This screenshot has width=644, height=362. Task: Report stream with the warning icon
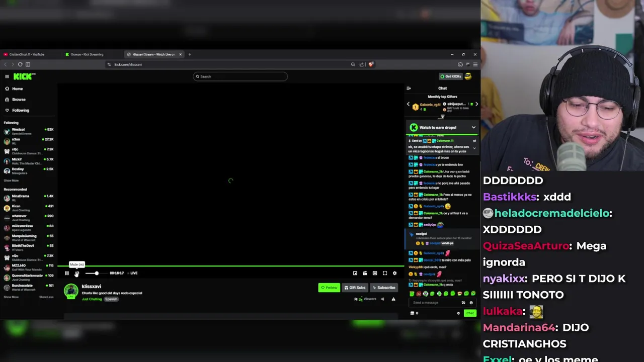[393, 299]
